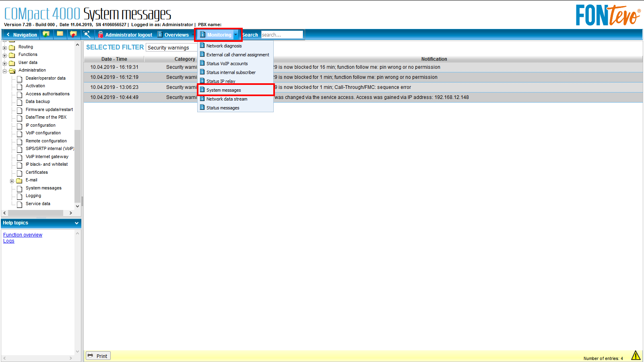Expand the Functions tree node

[5, 55]
